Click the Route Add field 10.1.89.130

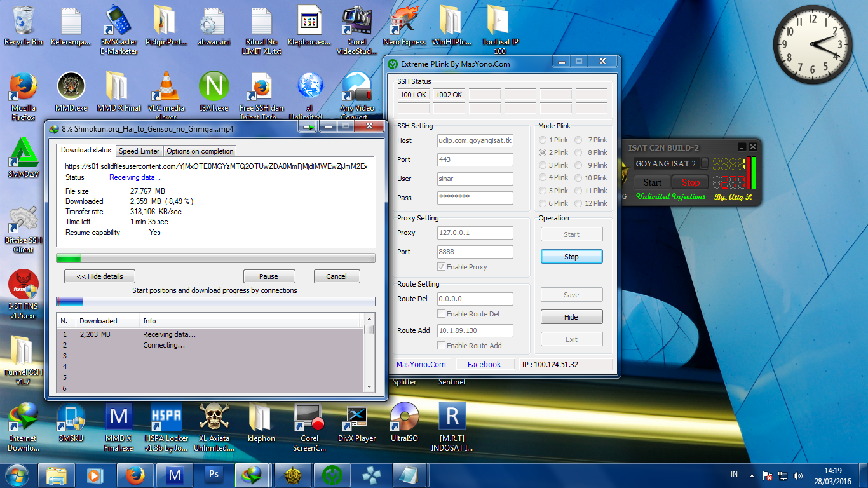tap(475, 330)
